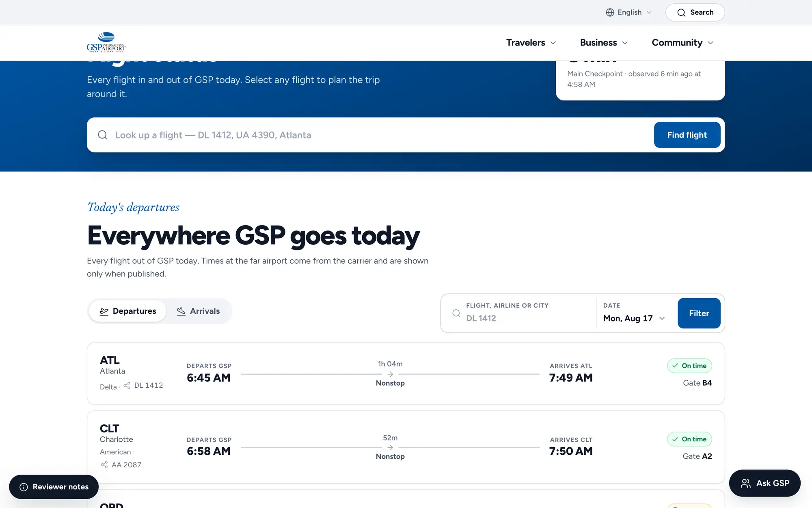Expand the Travelers menu

click(x=531, y=43)
